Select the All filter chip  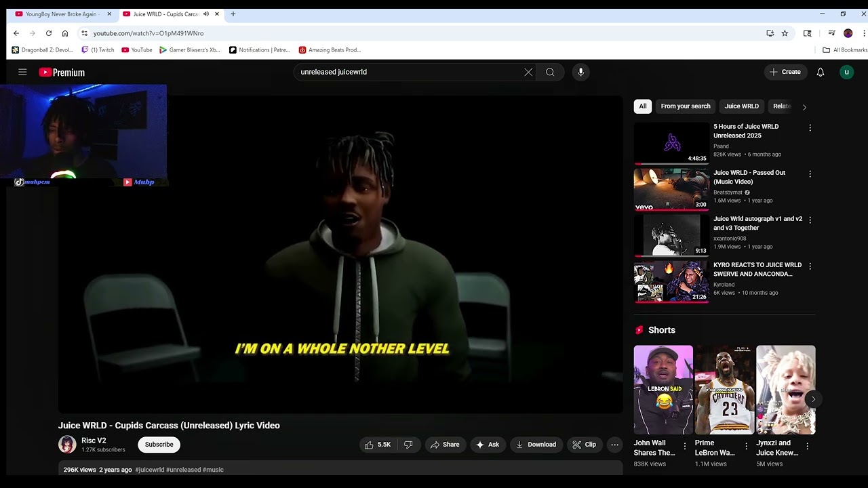[643, 106]
